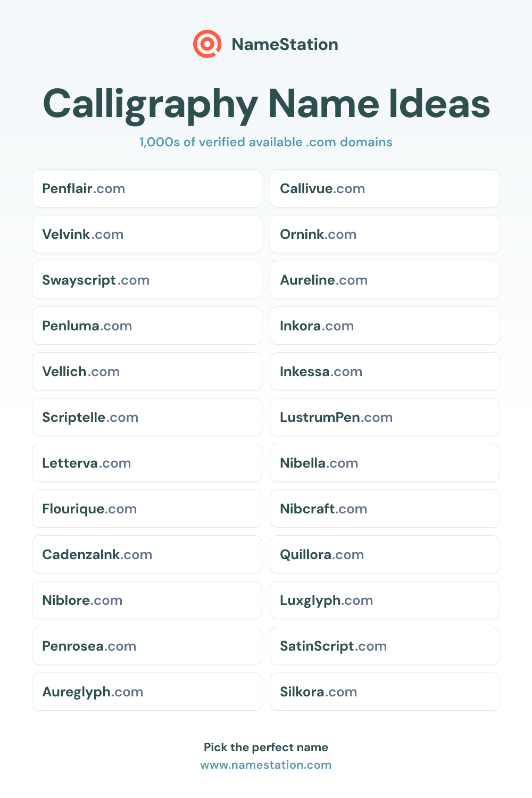Select the Nibcraft.com name idea

click(385, 509)
